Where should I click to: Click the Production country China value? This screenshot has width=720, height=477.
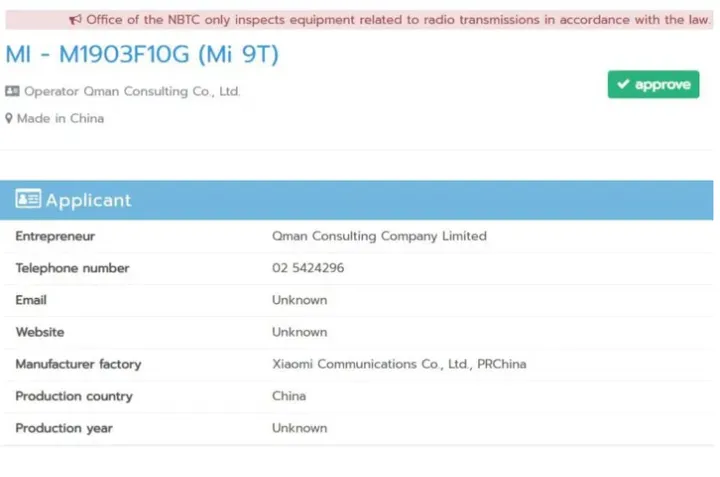point(289,396)
